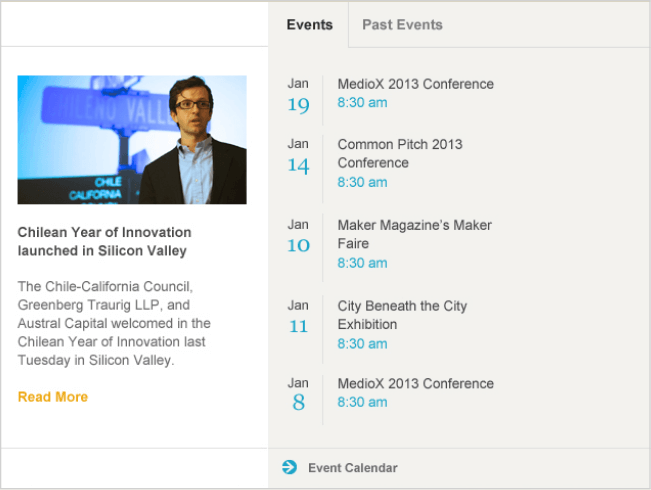
Task: Click 8:30 am under City Exhibition
Action: click(362, 344)
